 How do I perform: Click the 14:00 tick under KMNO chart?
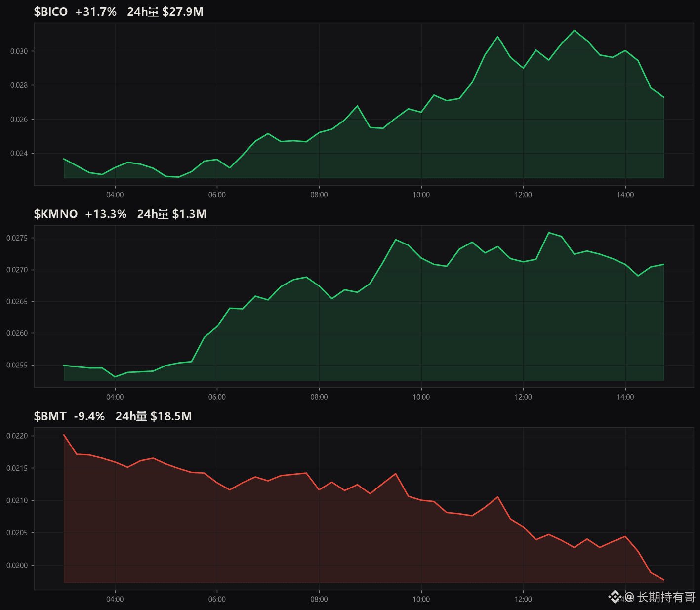625,397
